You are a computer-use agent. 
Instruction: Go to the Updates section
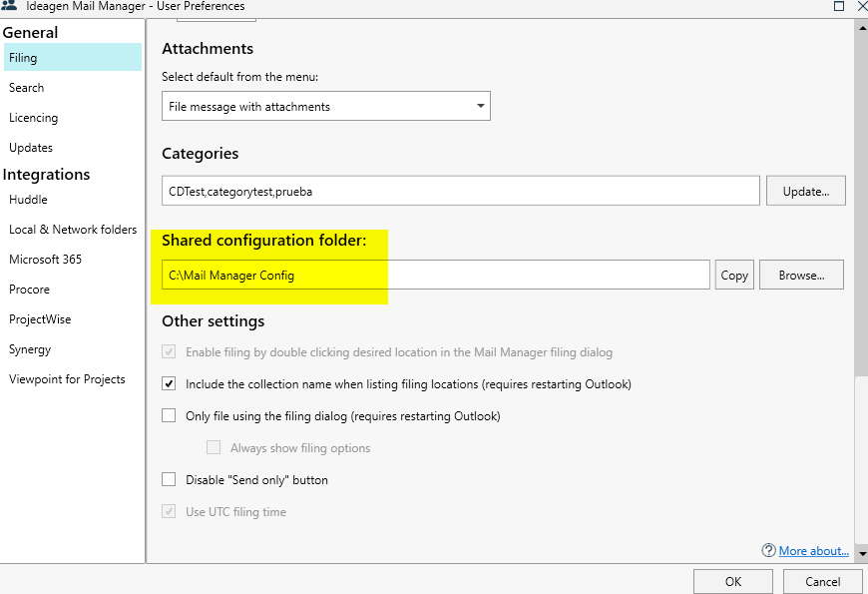(x=31, y=148)
